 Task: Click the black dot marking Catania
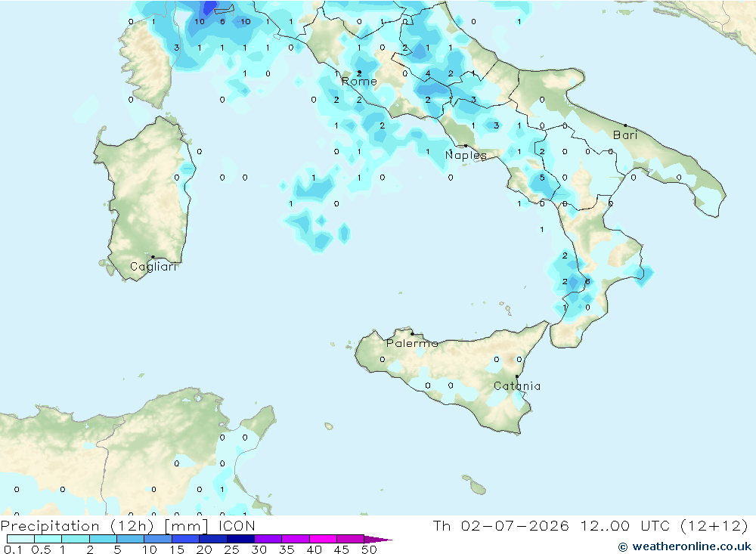(x=517, y=376)
